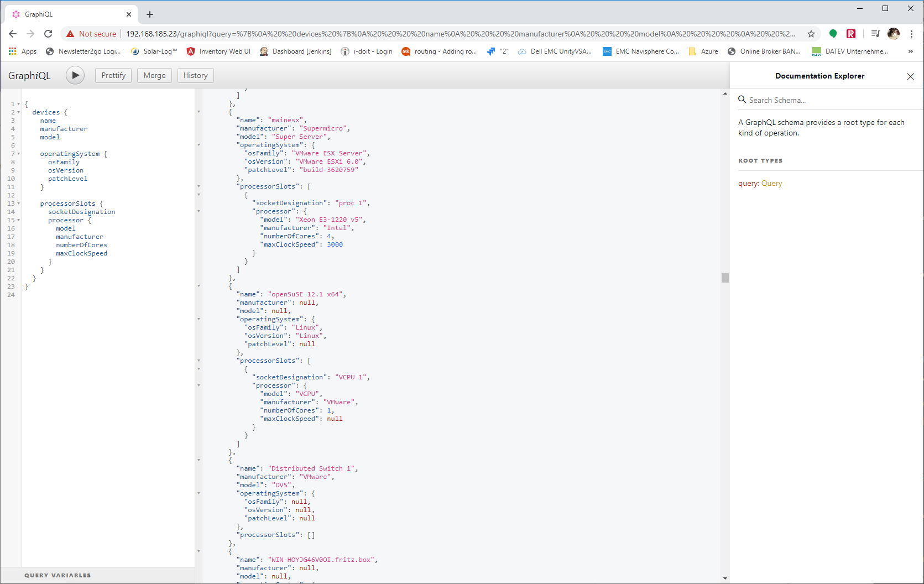Click the red R extension icon
924x584 pixels.
(851, 34)
